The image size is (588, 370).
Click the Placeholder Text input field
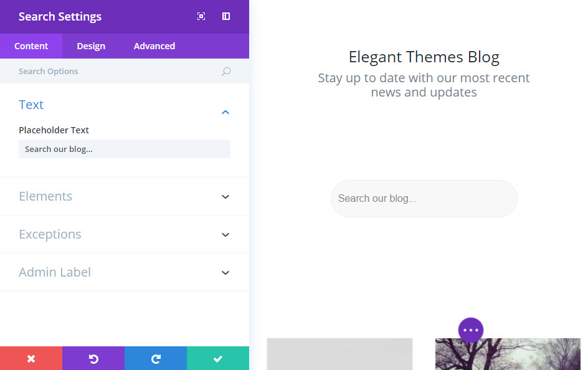click(x=125, y=149)
